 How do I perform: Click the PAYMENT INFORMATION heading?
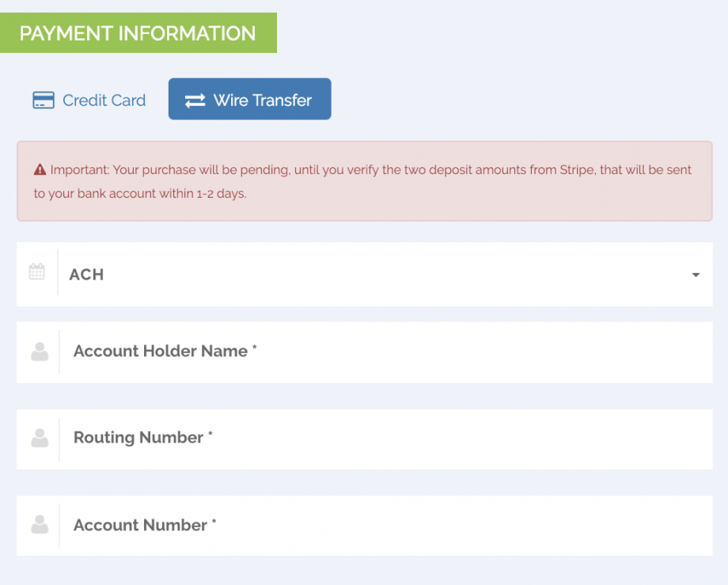138,33
